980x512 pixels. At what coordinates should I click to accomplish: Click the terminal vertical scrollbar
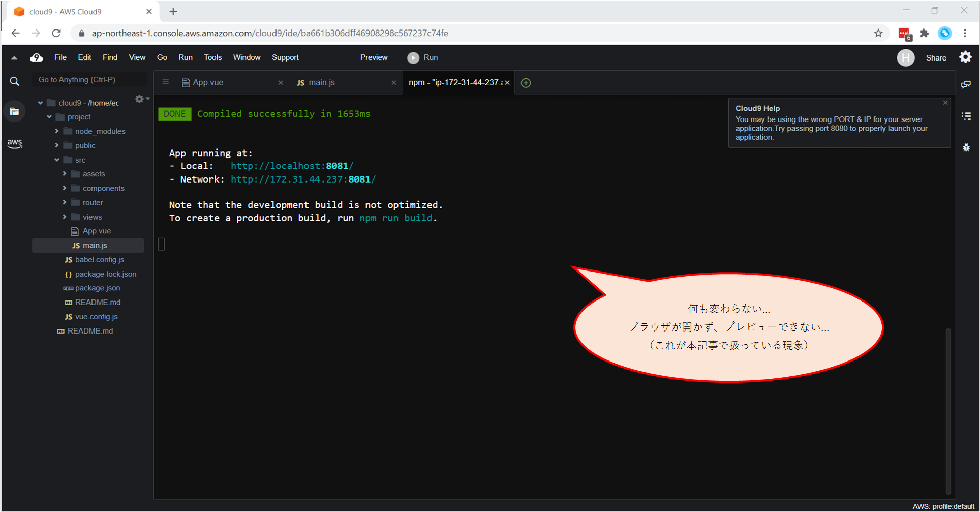click(x=948, y=411)
